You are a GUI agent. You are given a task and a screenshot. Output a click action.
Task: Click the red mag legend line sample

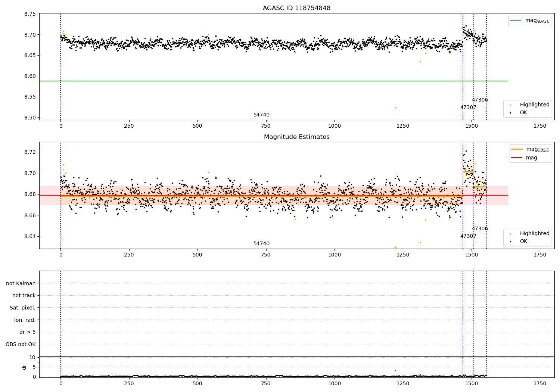(x=517, y=158)
